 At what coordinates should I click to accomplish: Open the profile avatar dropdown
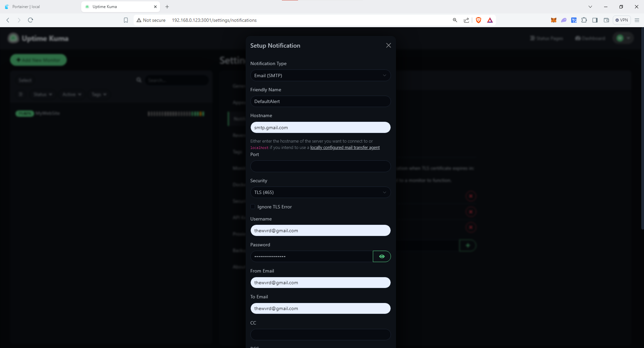(623, 38)
